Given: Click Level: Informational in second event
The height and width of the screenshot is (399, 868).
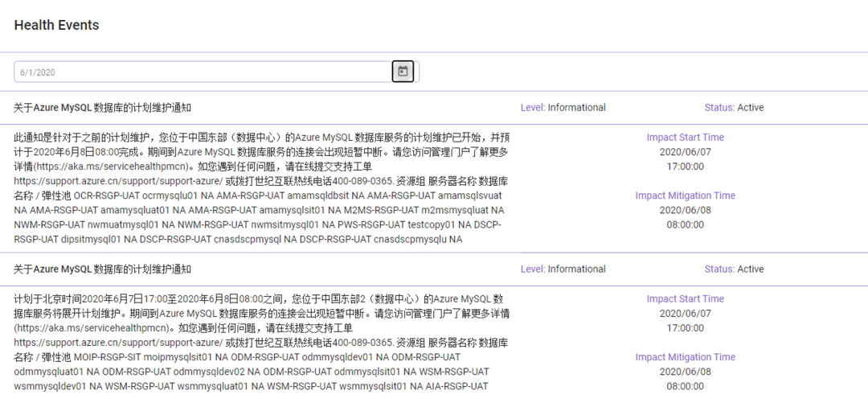Looking at the screenshot, I should point(563,269).
